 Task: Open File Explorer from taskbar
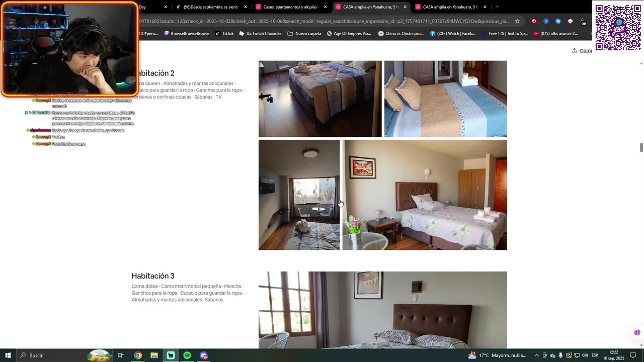tap(154, 355)
